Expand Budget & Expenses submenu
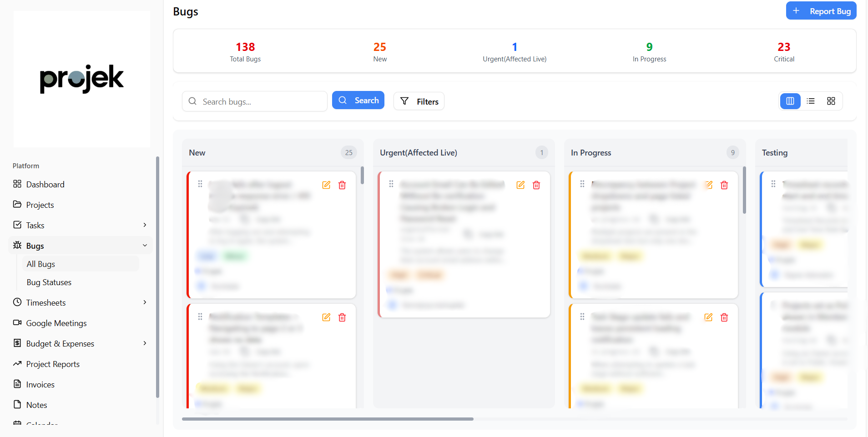This screenshot has width=868, height=437. [145, 343]
